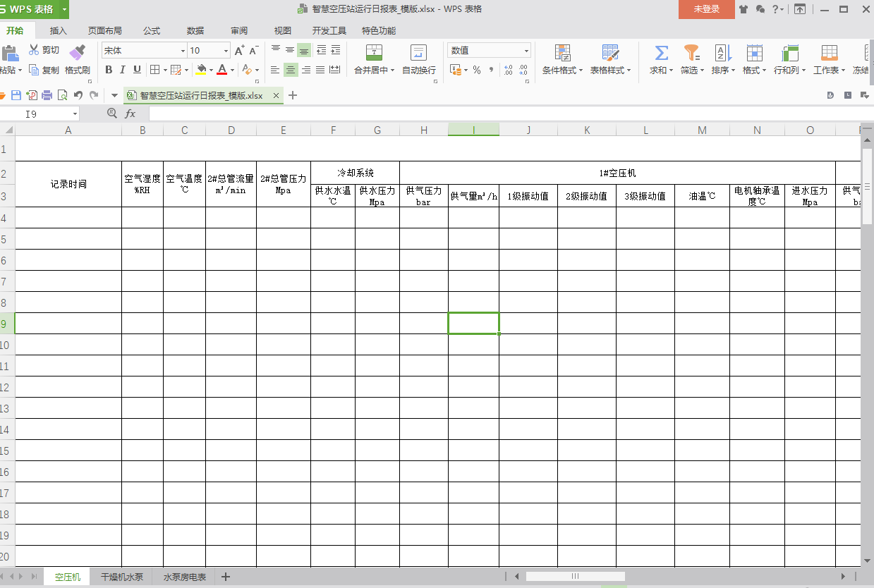Click the Undo arrow icon
The image size is (874, 588).
coord(77,94)
